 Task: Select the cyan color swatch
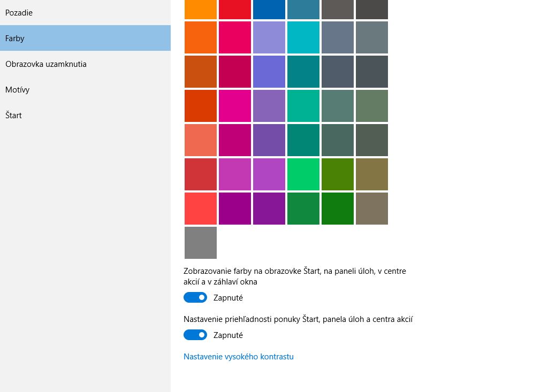pos(303,37)
